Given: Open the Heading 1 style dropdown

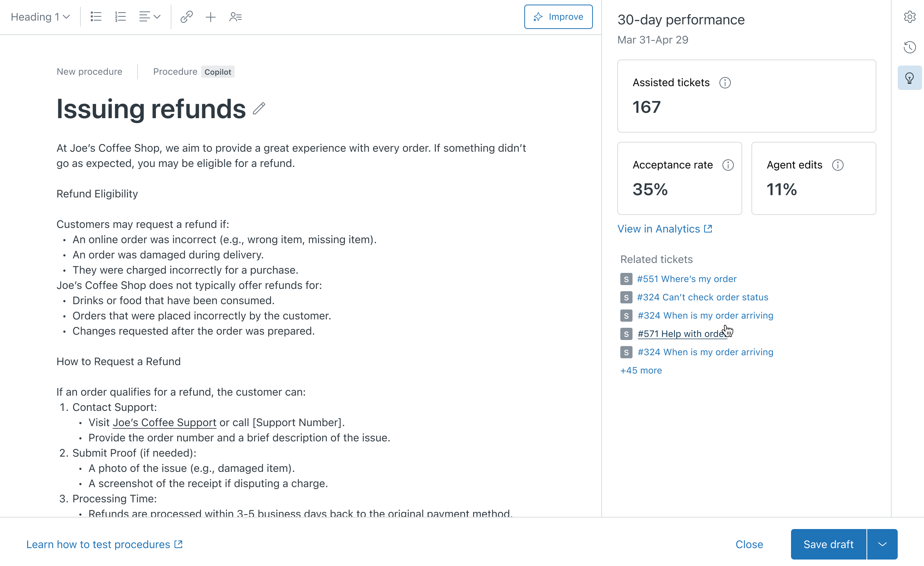Looking at the screenshot, I should pyautogui.click(x=40, y=17).
